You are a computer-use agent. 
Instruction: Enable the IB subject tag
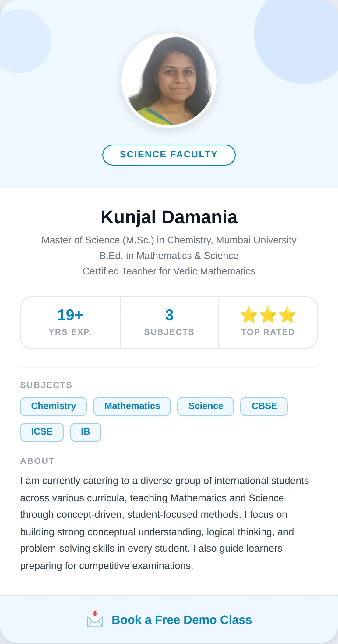coord(86,431)
